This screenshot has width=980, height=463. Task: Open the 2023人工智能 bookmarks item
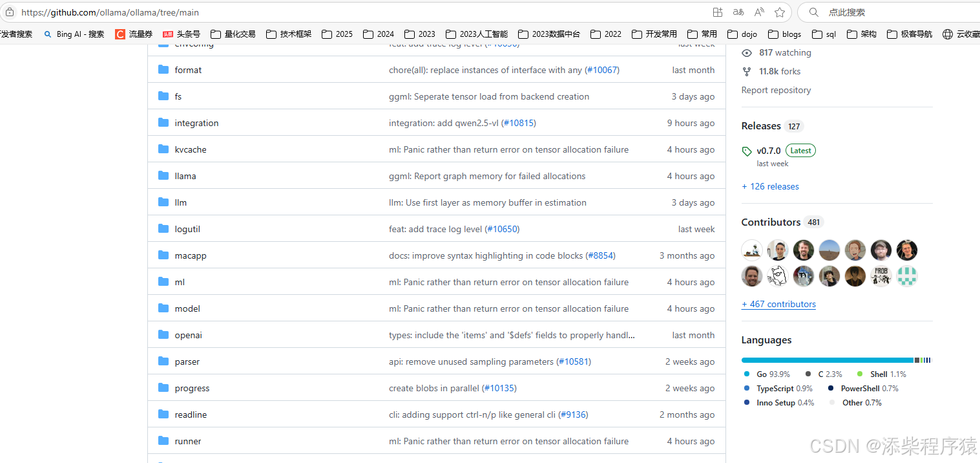[x=477, y=34]
